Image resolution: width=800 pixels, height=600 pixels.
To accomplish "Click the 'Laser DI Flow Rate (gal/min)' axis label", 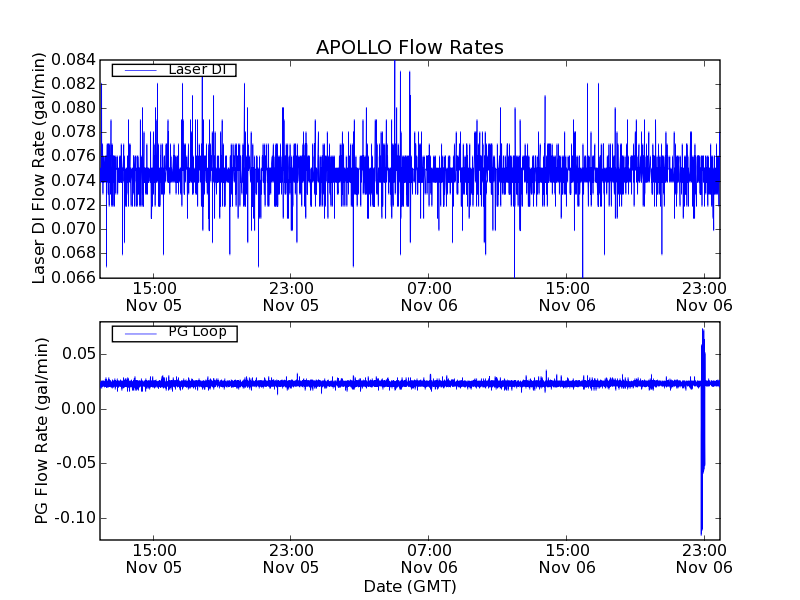I will [39, 168].
